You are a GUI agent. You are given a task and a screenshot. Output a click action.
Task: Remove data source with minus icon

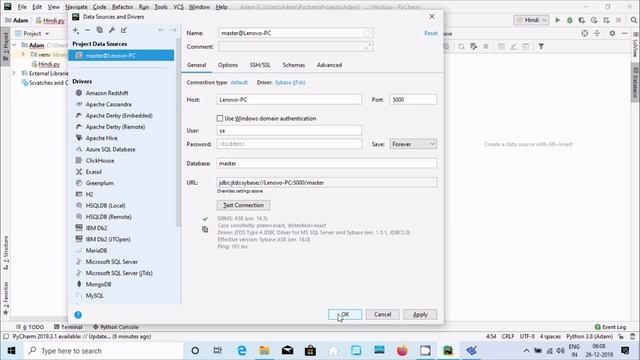[x=87, y=30]
